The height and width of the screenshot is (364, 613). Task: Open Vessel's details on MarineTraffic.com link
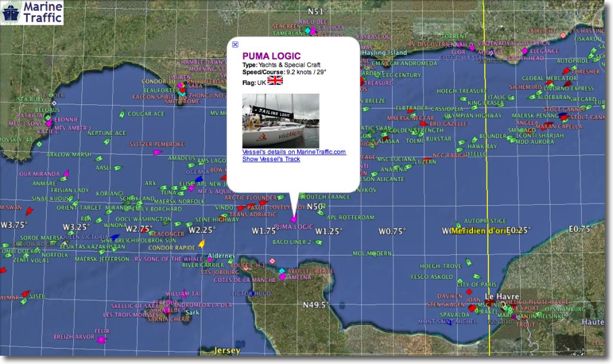coord(294,152)
